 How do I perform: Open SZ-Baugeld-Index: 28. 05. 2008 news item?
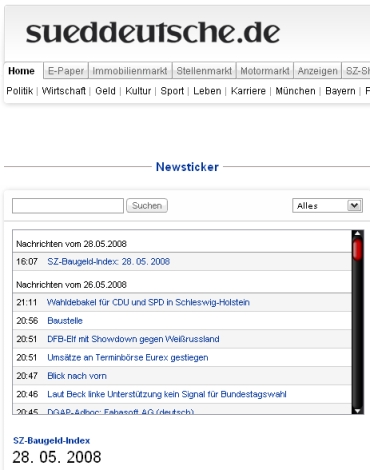pyautogui.click(x=108, y=261)
